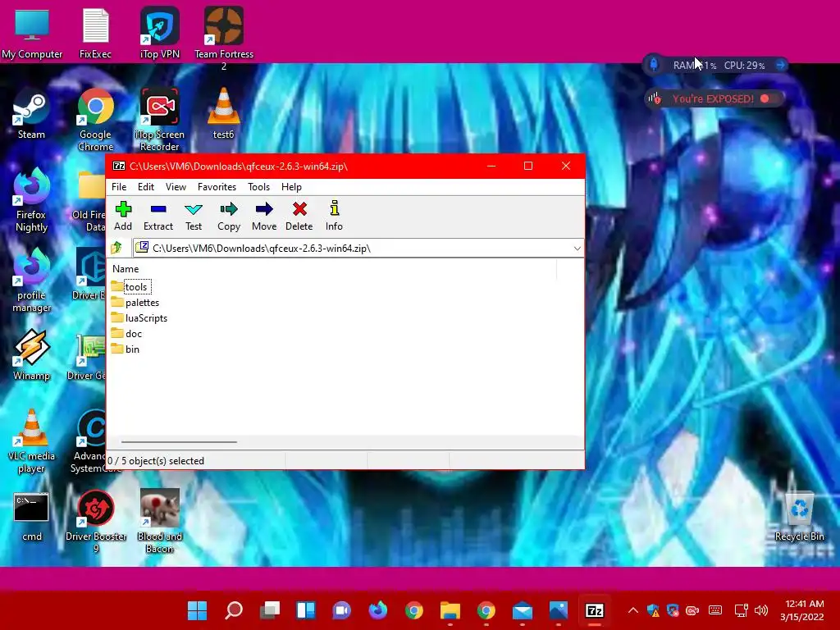The image size is (840, 630).
Task: Select the Copy toolbar button
Action: pyautogui.click(x=229, y=216)
